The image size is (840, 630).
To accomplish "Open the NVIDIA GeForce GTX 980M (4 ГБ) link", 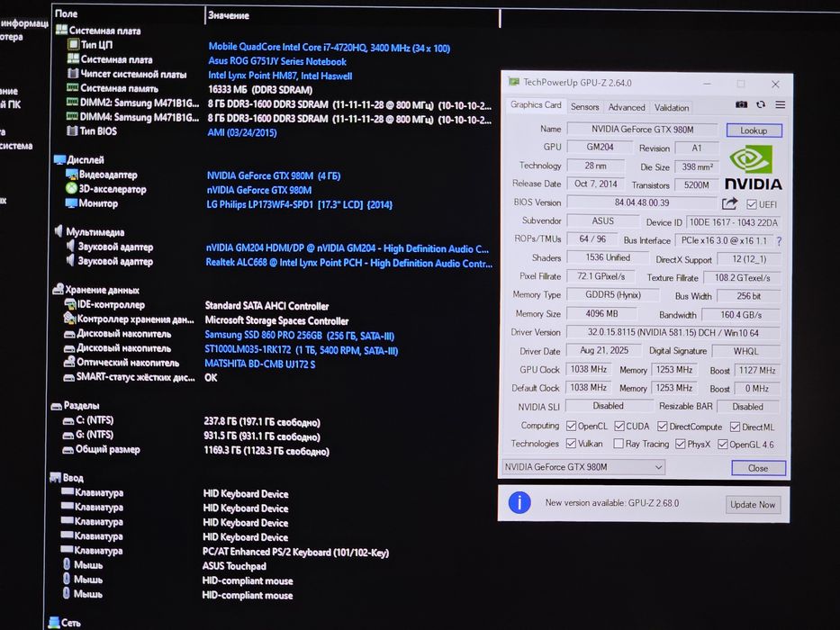I will 274,175.
